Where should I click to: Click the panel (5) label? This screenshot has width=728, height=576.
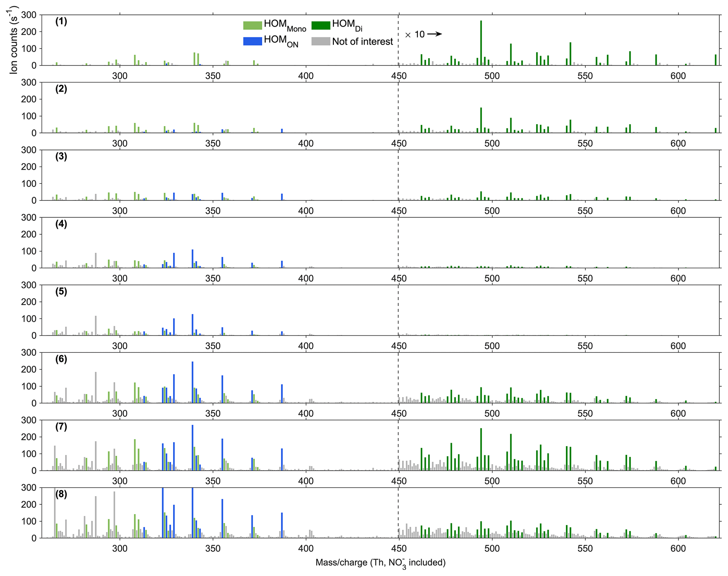click(x=61, y=292)
